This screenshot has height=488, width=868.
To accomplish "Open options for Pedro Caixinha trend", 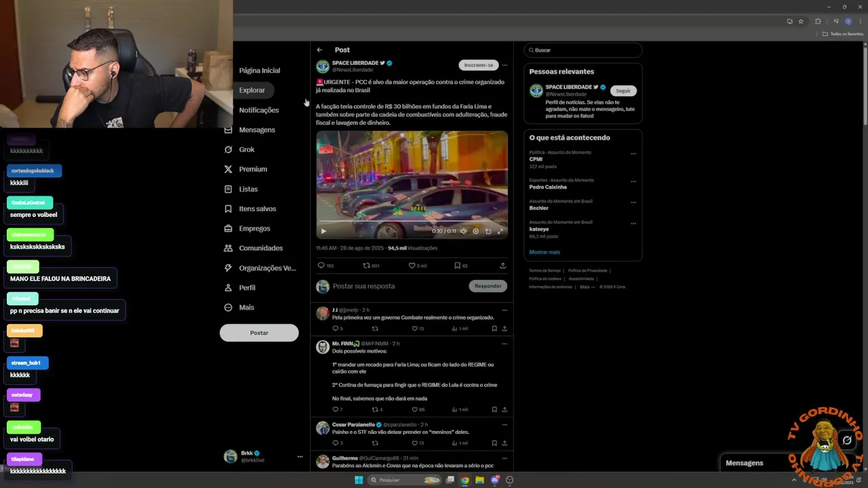I will coord(633,182).
